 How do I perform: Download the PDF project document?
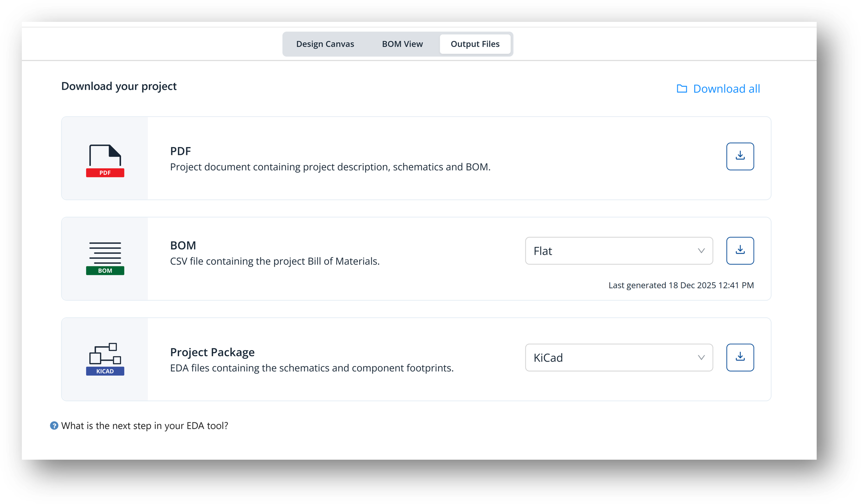pos(740,156)
